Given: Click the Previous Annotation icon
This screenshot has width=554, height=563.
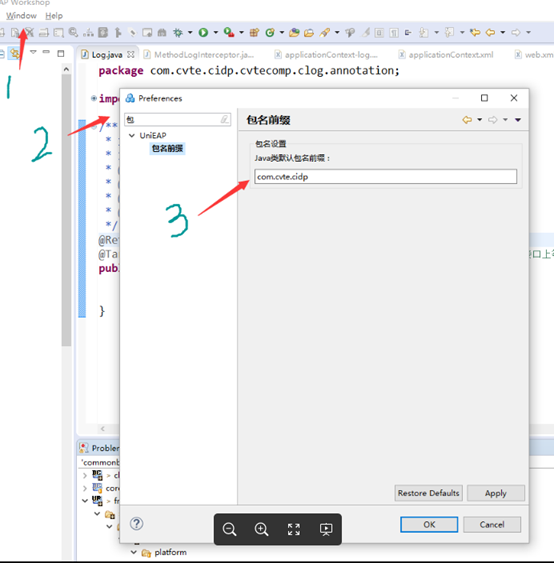Looking at the screenshot, I should [450, 33].
